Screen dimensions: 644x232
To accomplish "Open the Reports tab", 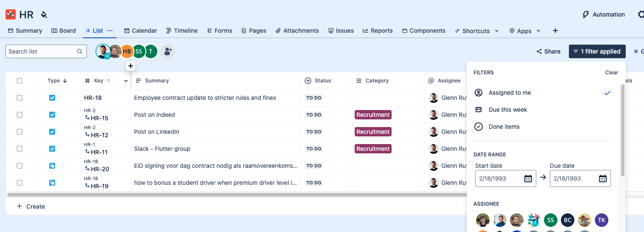I will tap(378, 31).
